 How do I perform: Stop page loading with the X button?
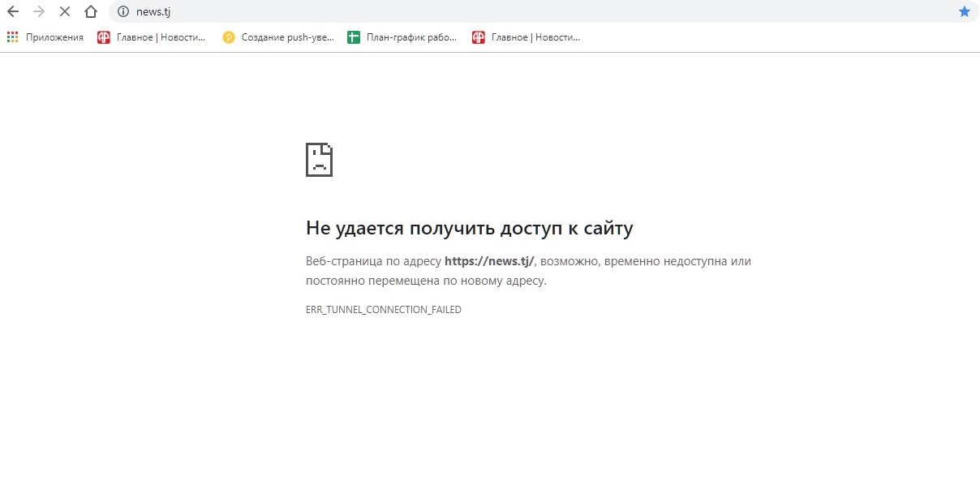(x=65, y=11)
